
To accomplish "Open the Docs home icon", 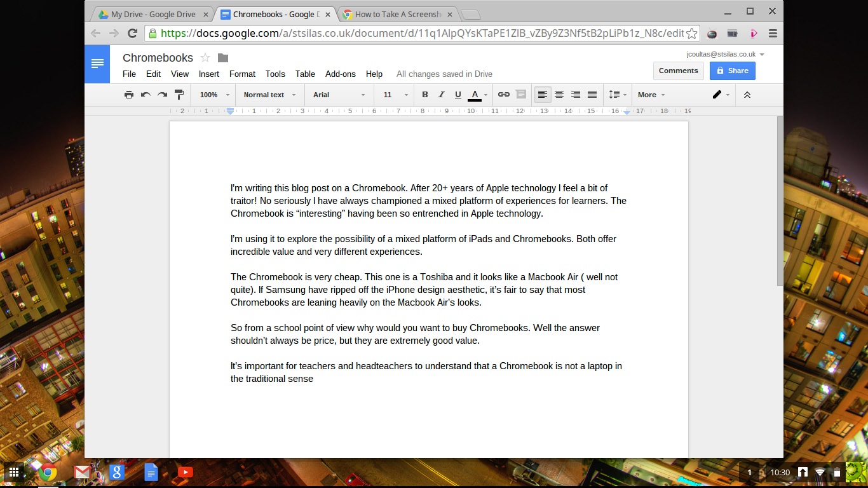I will (x=97, y=64).
